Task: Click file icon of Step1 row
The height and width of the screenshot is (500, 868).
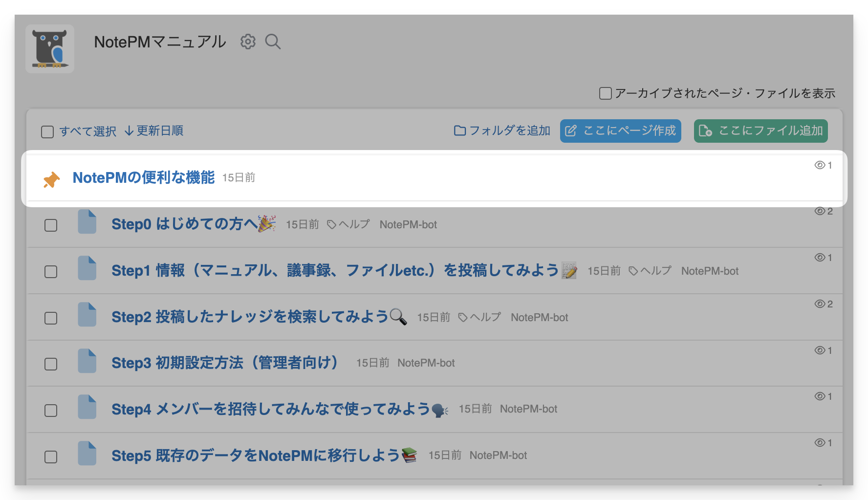Action: [x=87, y=268]
